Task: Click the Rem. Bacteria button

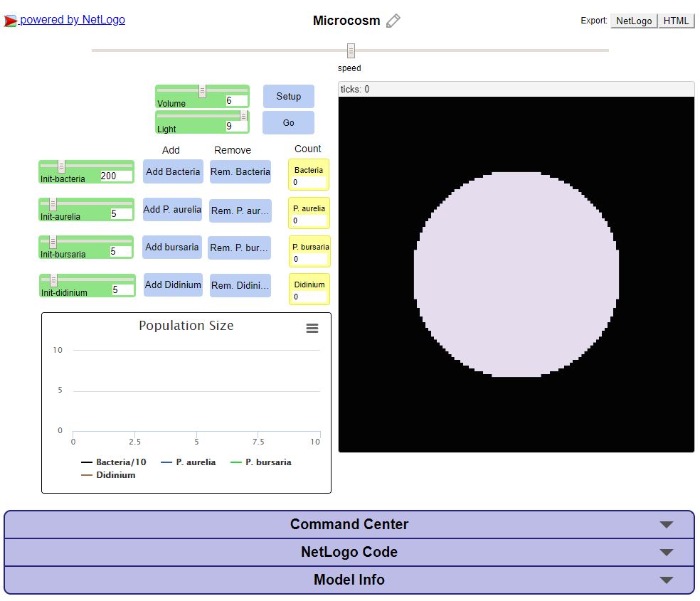Action: point(240,171)
